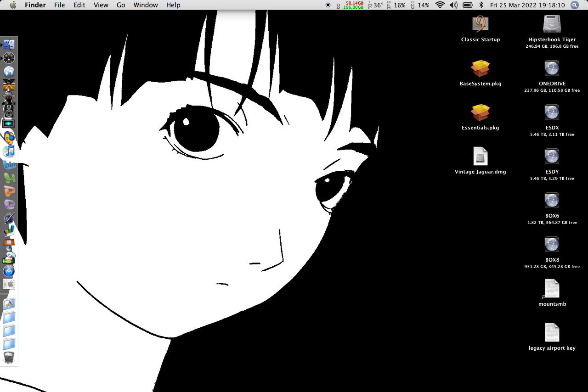This screenshot has height=392, width=588.
Task: Select legacy airport key document
Action: (x=552, y=333)
